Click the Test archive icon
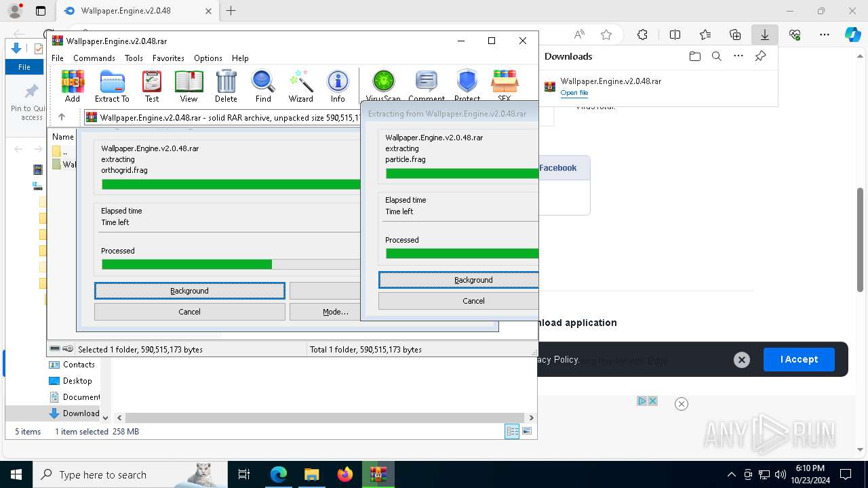868x488 pixels. [152, 85]
